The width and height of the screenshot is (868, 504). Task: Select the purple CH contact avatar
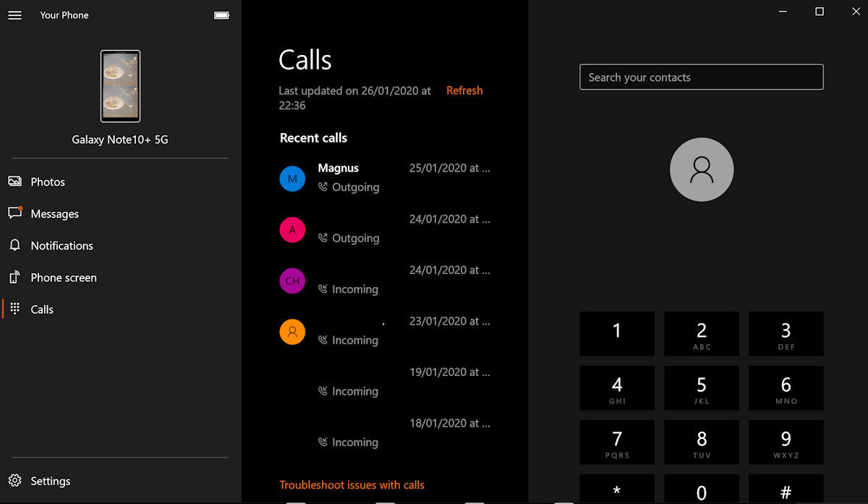click(x=292, y=281)
